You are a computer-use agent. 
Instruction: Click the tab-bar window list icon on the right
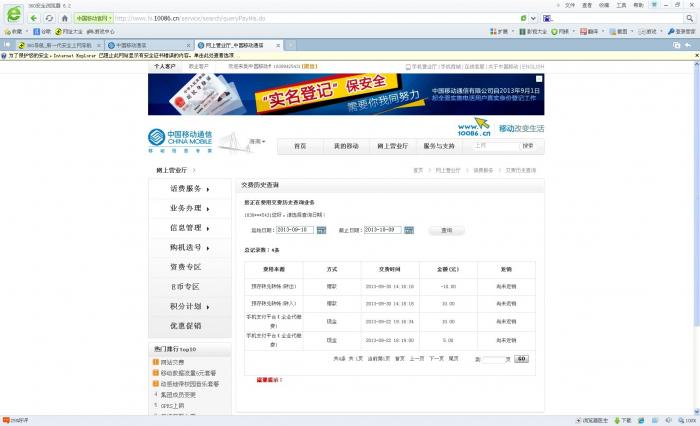click(677, 45)
